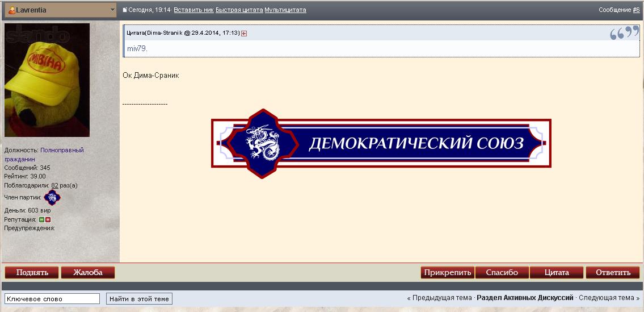
Task: Click the Деньги: 603 вир text
Action: click(27, 210)
